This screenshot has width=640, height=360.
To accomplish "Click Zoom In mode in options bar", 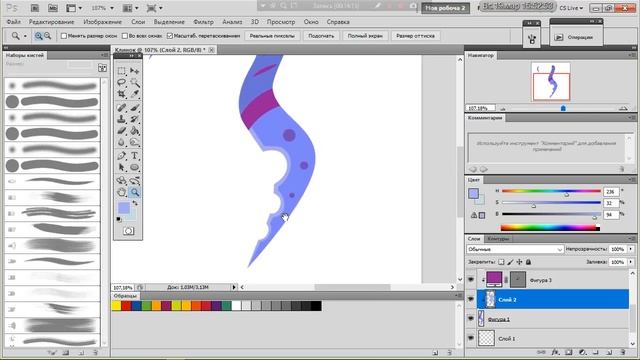I will click(x=38, y=36).
